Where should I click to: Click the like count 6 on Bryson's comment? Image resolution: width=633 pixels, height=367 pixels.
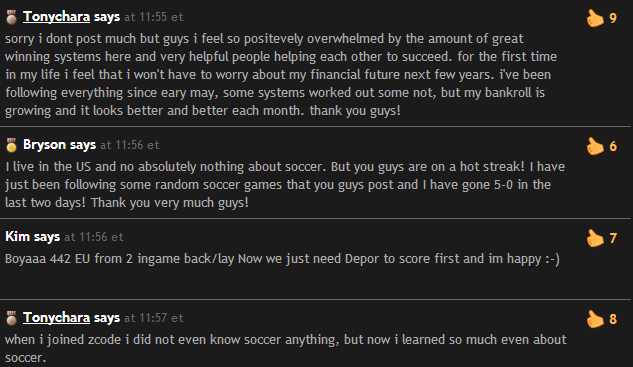tap(613, 147)
